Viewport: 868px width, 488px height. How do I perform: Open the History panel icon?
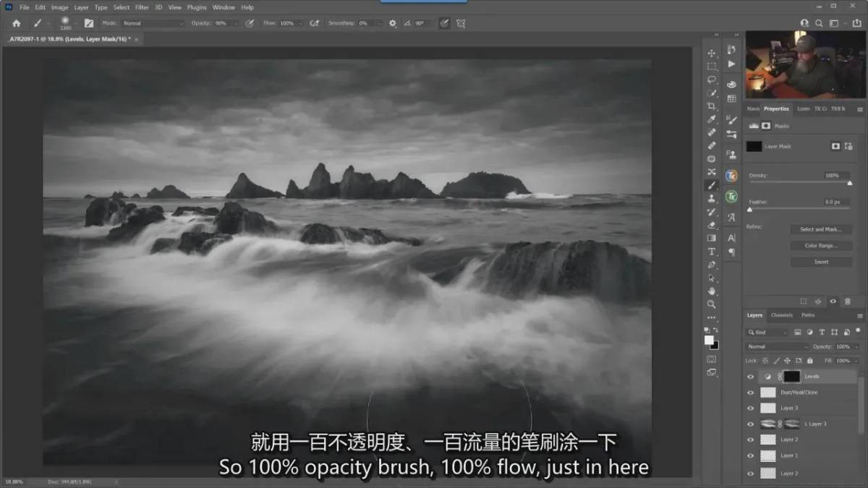[731, 50]
